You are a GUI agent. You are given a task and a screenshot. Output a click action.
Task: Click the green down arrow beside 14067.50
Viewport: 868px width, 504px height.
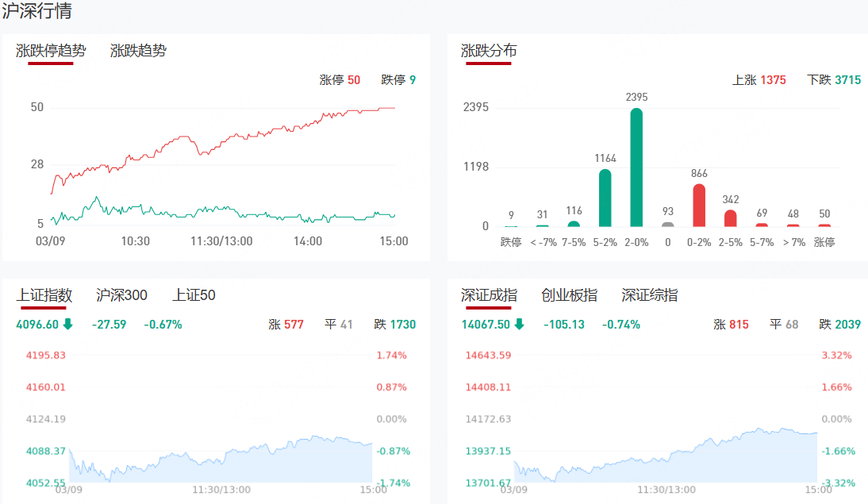tap(519, 324)
